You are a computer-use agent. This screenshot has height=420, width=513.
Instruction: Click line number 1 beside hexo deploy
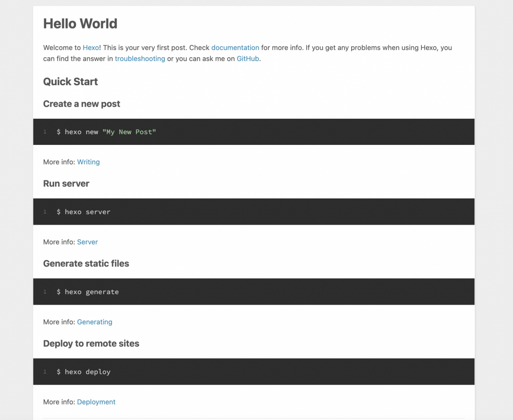point(45,372)
